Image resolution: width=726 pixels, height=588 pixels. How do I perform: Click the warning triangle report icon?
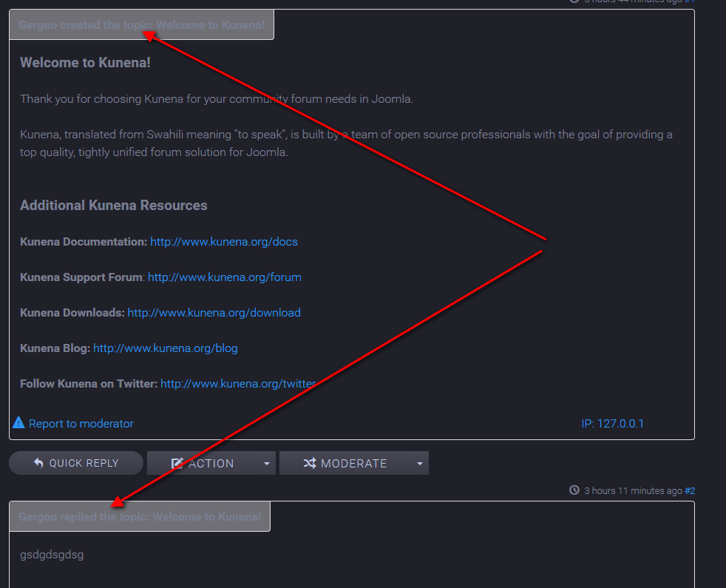(18, 422)
